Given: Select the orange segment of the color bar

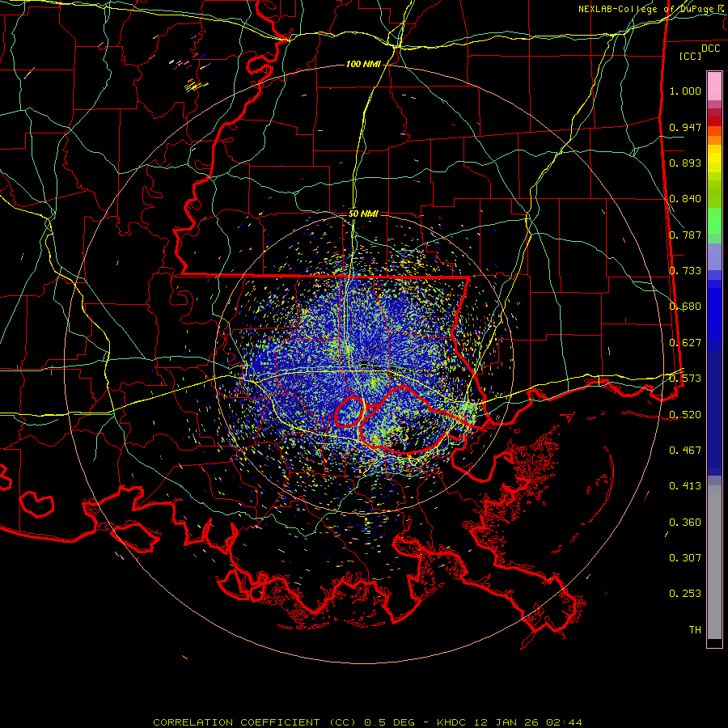Looking at the screenshot, I should point(714,140).
